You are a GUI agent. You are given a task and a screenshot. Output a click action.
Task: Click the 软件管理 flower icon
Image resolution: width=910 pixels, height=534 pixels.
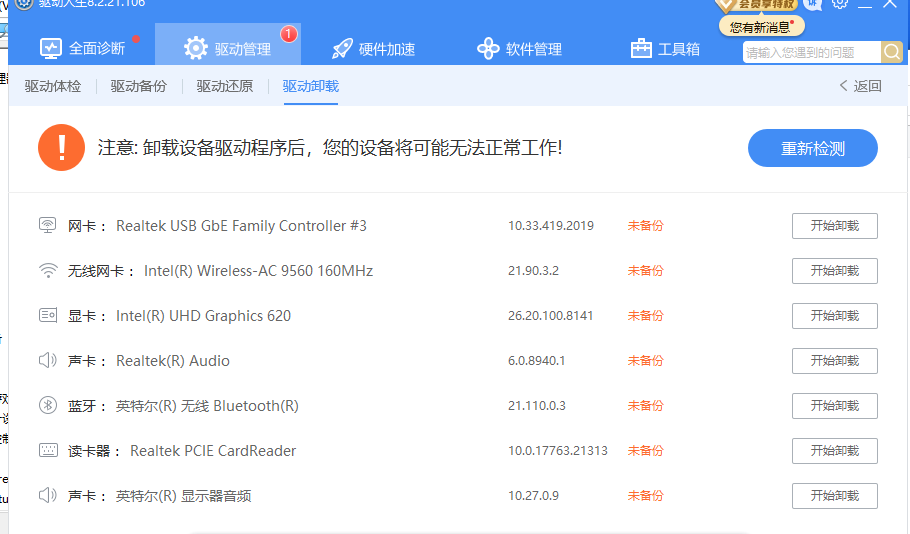click(x=488, y=49)
